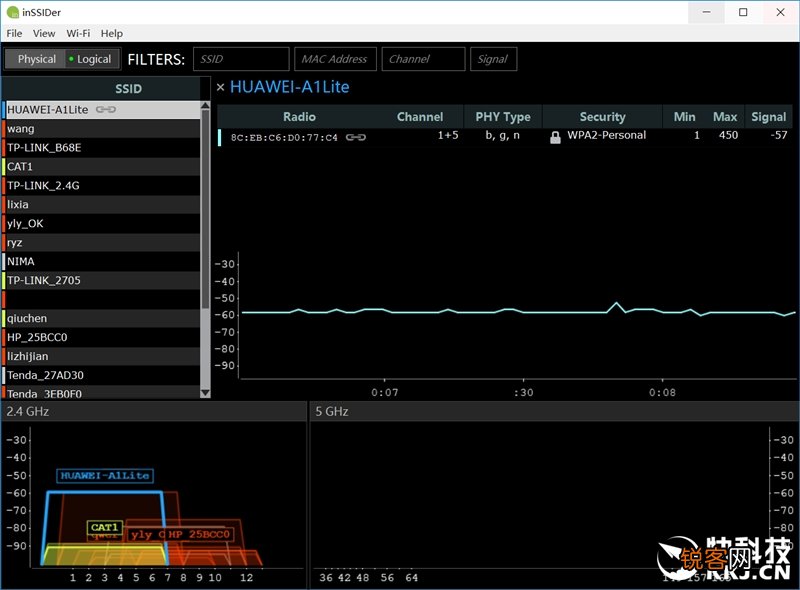Image resolution: width=800 pixels, height=590 pixels.
Task: Open the View menu
Action: [x=44, y=33]
